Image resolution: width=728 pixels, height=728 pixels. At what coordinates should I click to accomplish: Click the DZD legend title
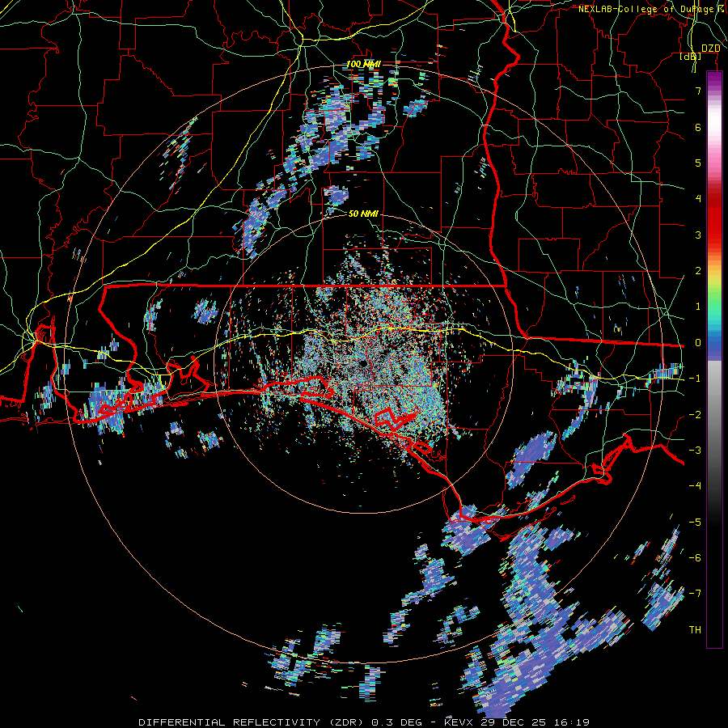pyautogui.click(x=710, y=49)
